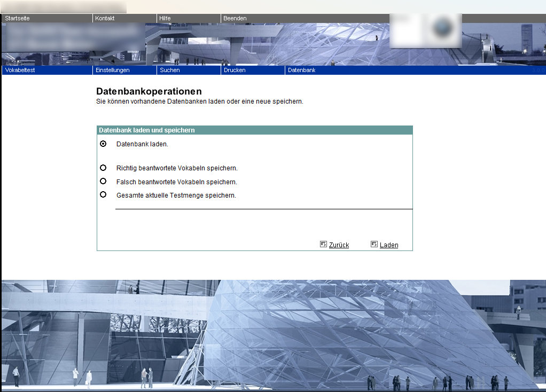Select the Datenbank navigation item
The width and height of the screenshot is (546, 392).
(x=301, y=70)
